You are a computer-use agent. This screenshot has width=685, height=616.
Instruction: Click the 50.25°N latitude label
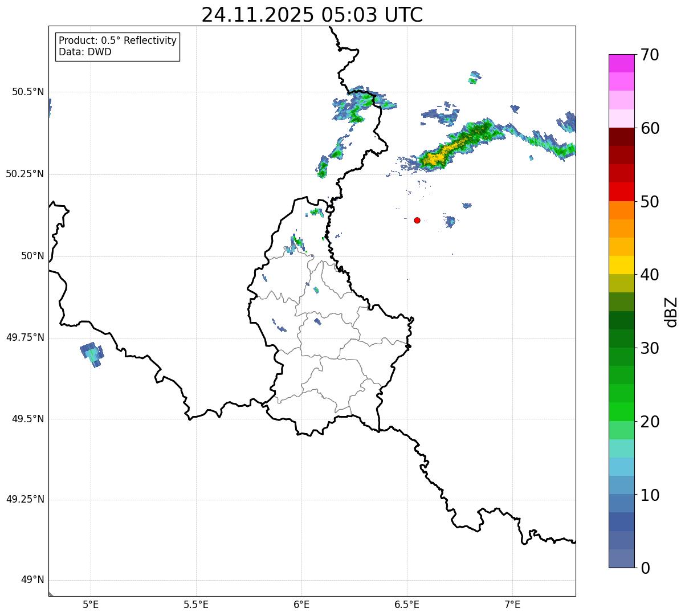pyautogui.click(x=25, y=174)
